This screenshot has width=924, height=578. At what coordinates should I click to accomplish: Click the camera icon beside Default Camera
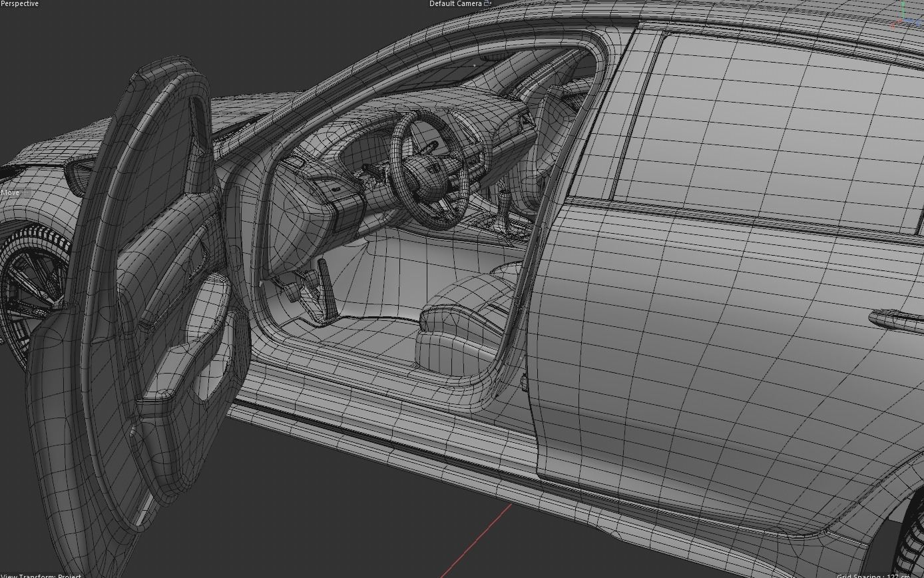pos(487,3)
